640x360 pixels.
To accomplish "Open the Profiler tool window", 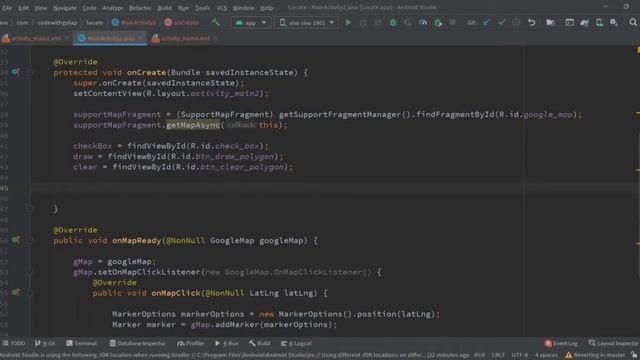I will pos(191,343).
